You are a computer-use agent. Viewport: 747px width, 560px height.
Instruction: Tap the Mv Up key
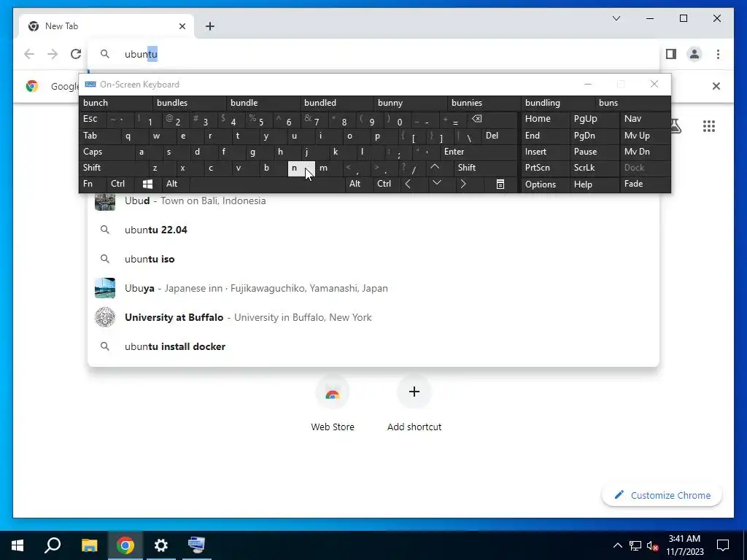[x=645, y=136]
